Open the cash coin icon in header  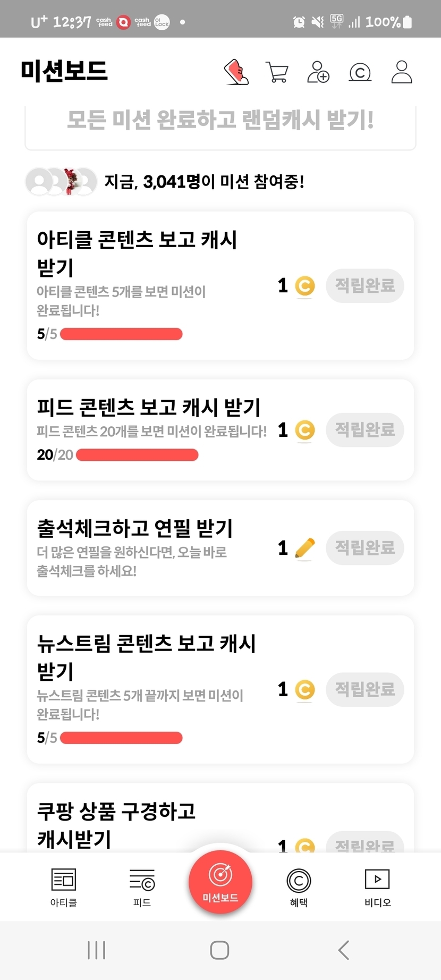point(360,72)
